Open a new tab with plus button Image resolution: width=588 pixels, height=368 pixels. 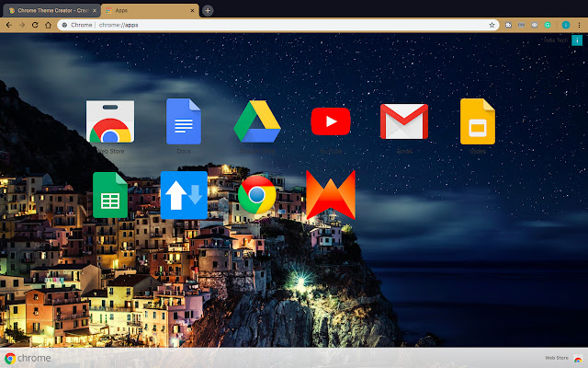click(208, 10)
